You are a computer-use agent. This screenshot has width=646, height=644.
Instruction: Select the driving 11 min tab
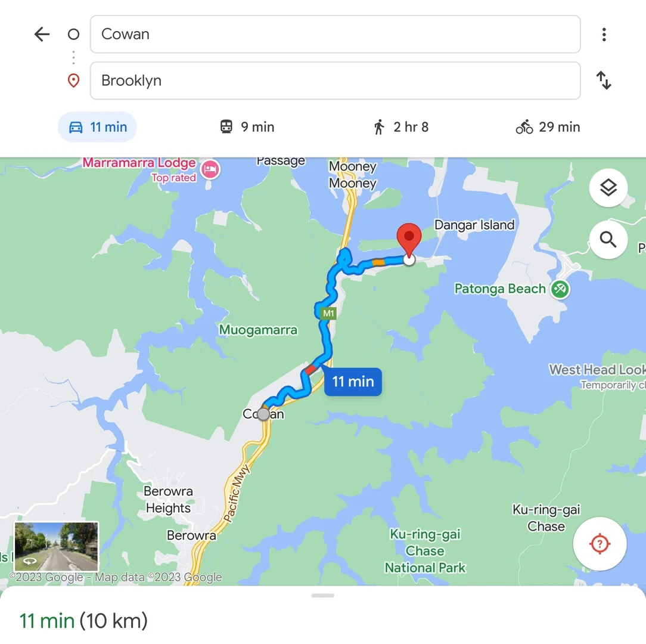97,127
